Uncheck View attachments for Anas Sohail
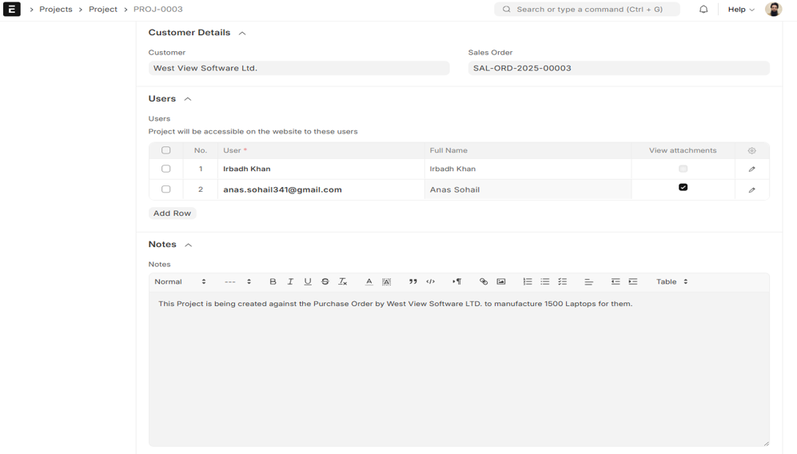The width and height of the screenshot is (797, 454). point(683,187)
